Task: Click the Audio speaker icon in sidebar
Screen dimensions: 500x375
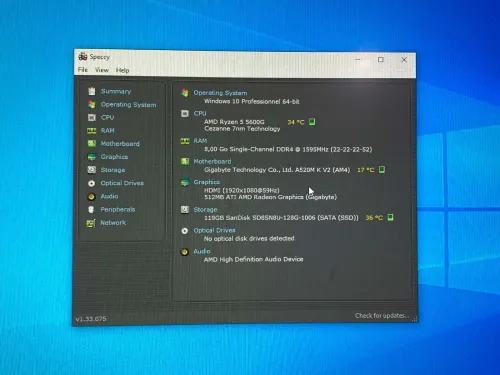Action: tap(92, 196)
